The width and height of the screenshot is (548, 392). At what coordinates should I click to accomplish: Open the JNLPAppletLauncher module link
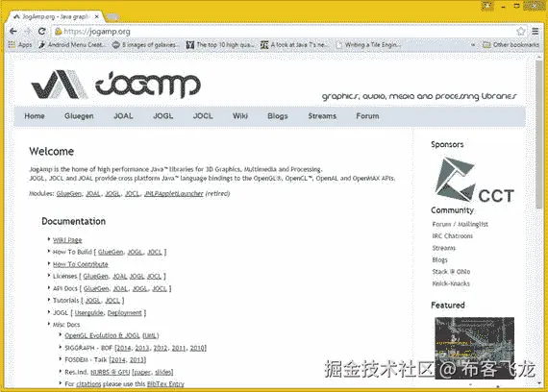pos(174,193)
